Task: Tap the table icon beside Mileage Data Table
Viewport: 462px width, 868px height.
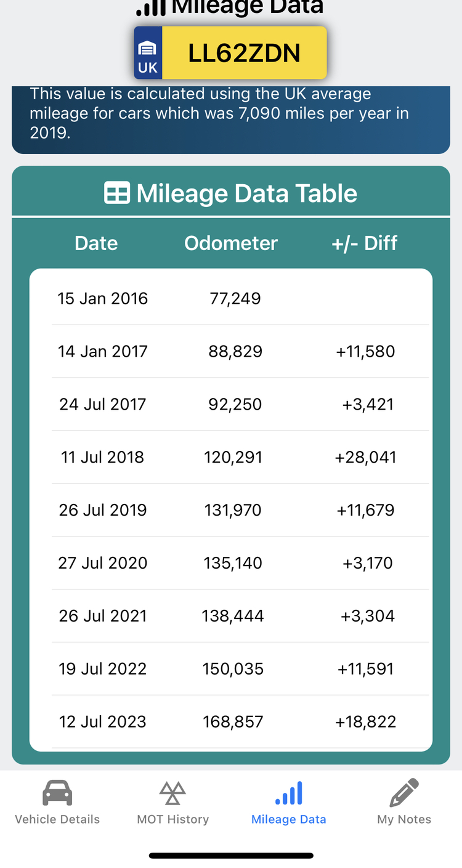Action: [117, 193]
